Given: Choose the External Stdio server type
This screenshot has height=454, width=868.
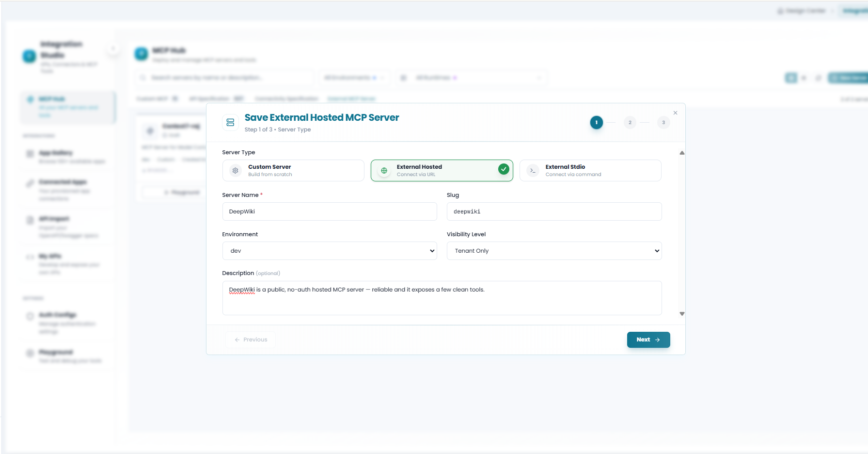Looking at the screenshot, I should [x=590, y=171].
